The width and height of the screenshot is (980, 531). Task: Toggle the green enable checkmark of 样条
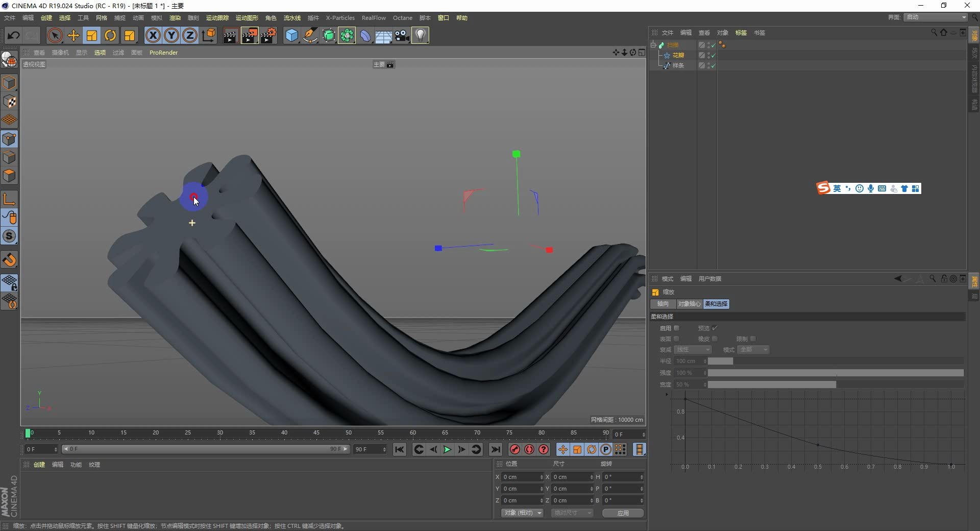714,65
